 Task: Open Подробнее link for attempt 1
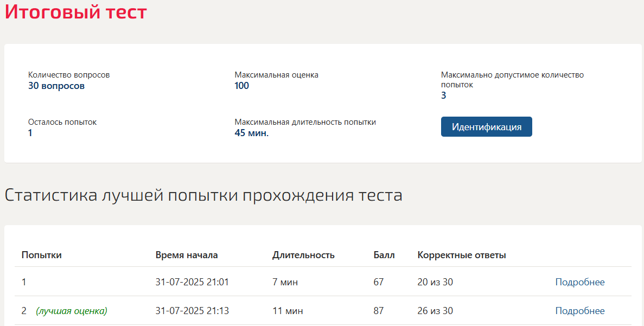tap(580, 282)
